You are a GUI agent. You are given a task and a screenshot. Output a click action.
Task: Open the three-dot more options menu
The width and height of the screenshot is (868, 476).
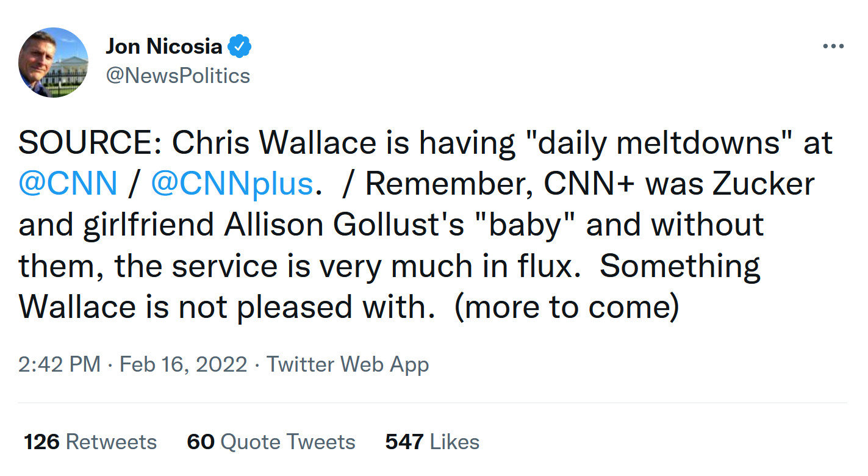point(833,46)
